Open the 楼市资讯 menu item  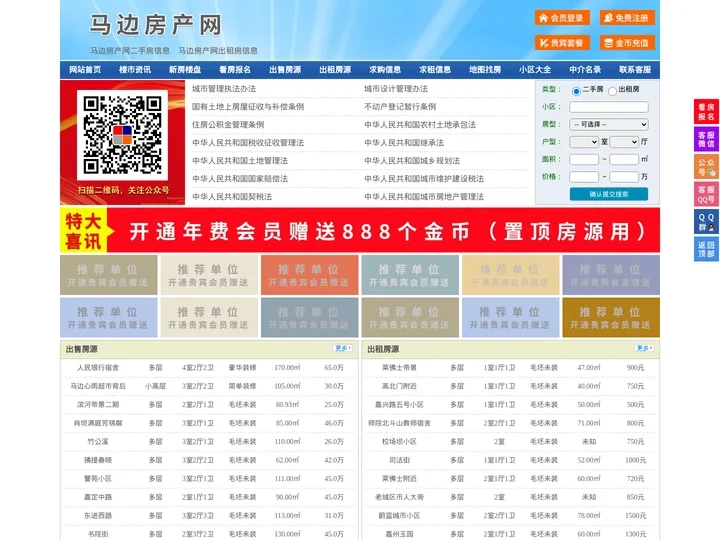(135, 70)
